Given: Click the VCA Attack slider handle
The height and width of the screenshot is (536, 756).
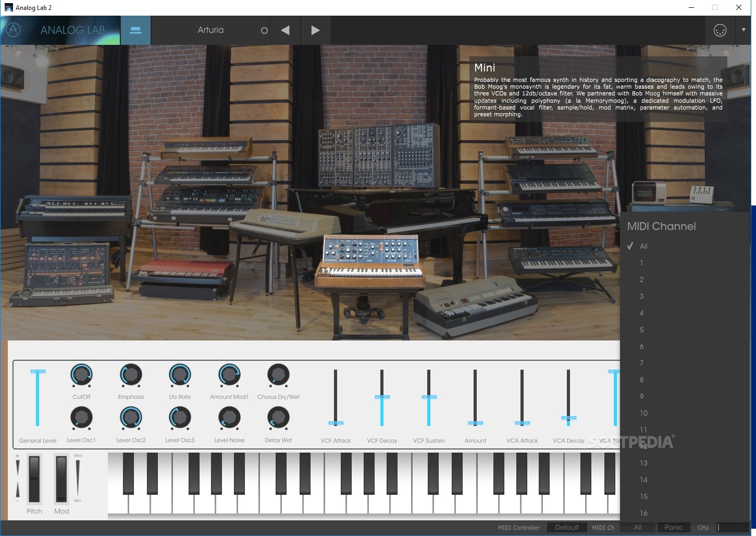Looking at the screenshot, I should (x=522, y=423).
